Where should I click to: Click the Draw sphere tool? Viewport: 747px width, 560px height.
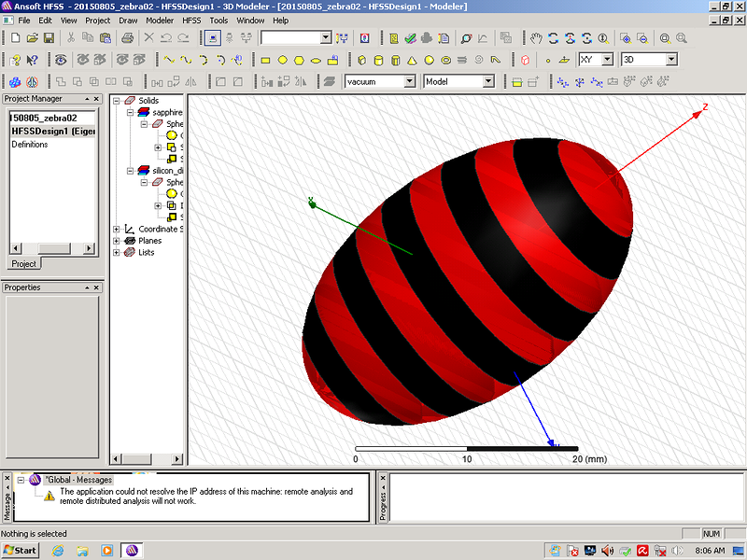pyautogui.click(x=430, y=60)
